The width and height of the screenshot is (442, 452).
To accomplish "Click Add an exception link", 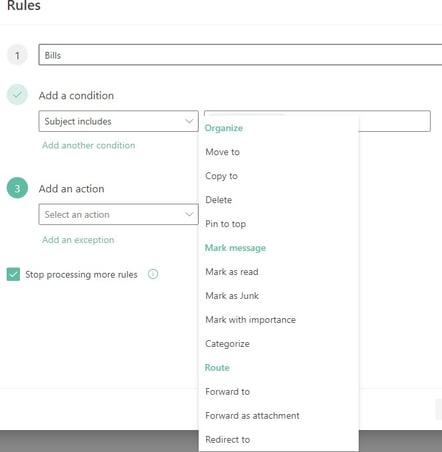I will 78,240.
